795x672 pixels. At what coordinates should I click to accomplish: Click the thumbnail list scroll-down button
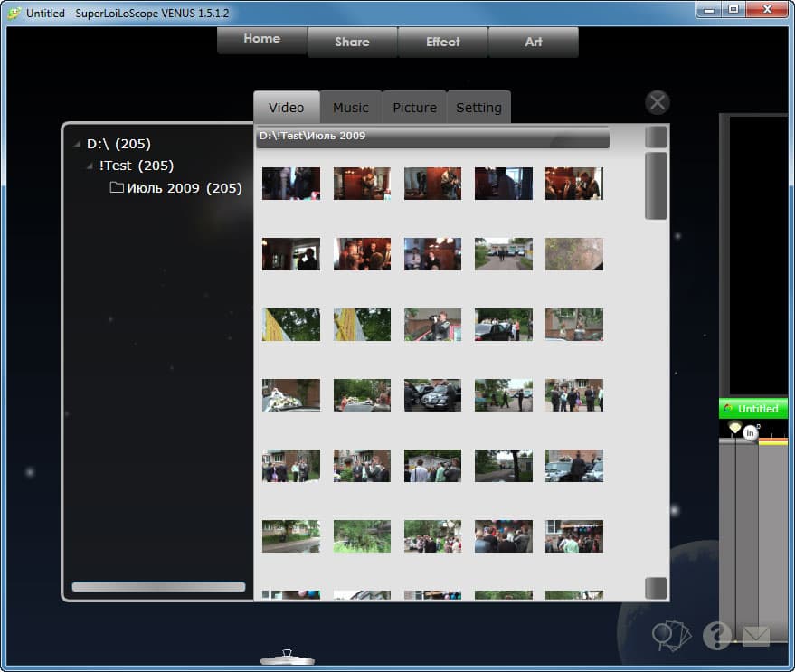656,588
